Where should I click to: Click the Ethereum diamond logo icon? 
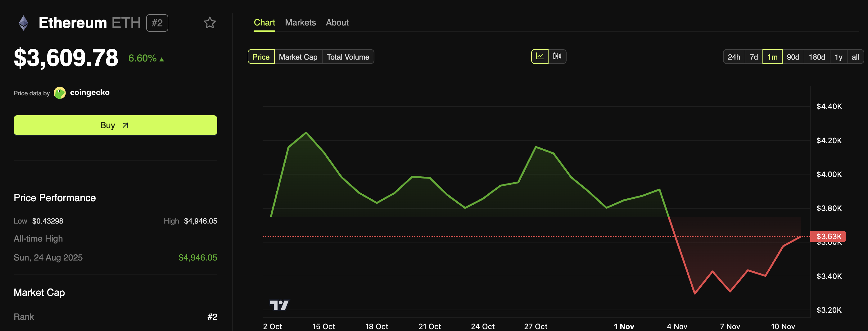pos(23,23)
